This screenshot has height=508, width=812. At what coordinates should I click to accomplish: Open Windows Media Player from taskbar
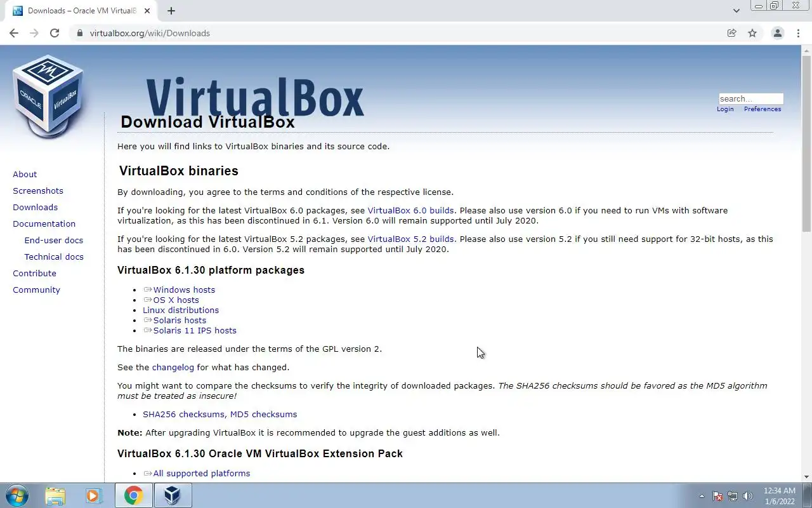coord(93,495)
